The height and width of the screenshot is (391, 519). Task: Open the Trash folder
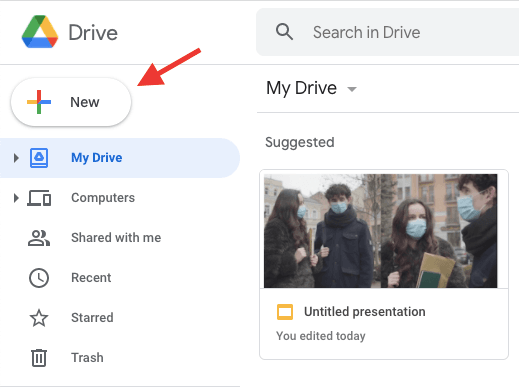click(87, 358)
